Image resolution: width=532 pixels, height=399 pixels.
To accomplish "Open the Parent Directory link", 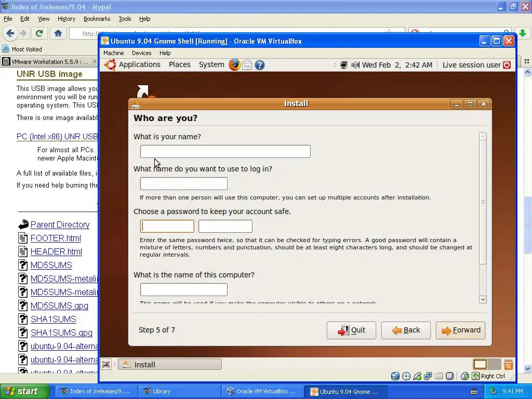I will click(x=60, y=224).
